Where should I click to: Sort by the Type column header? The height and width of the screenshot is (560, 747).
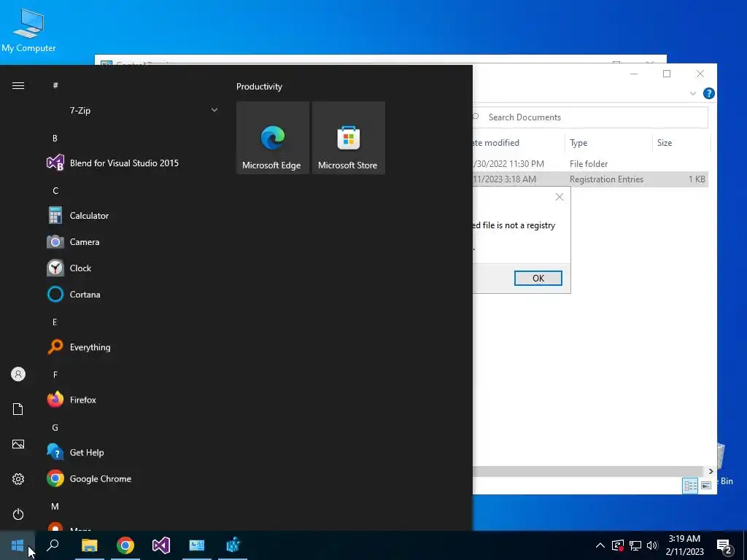coord(608,143)
